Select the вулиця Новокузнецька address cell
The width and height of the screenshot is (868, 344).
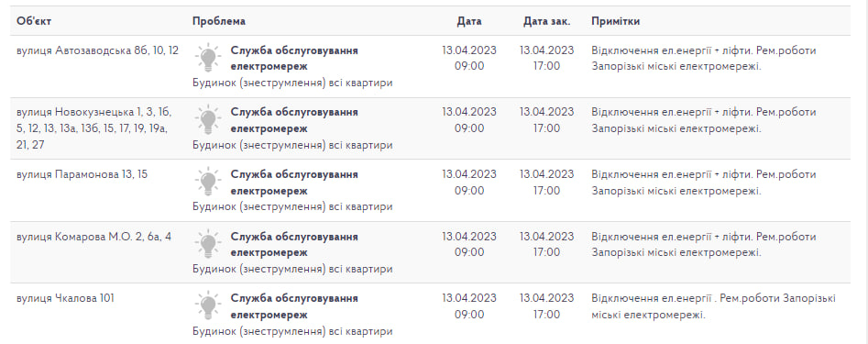pos(94,128)
